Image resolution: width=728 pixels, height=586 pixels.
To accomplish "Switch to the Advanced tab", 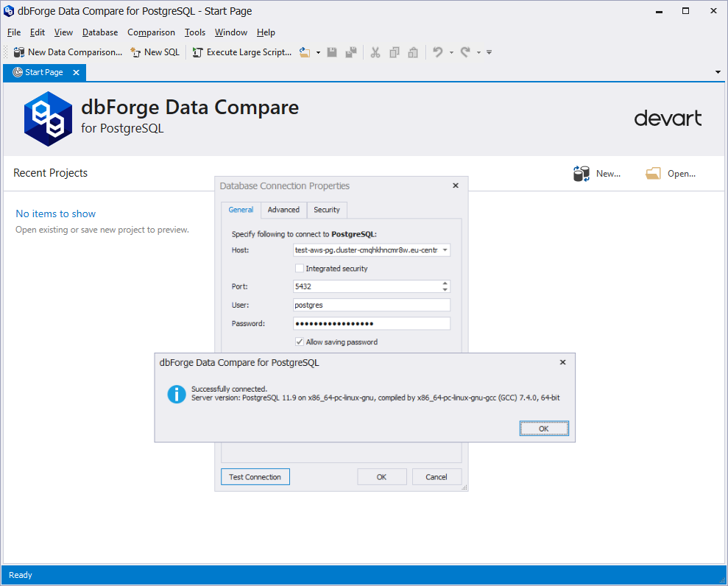I will click(283, 210).
